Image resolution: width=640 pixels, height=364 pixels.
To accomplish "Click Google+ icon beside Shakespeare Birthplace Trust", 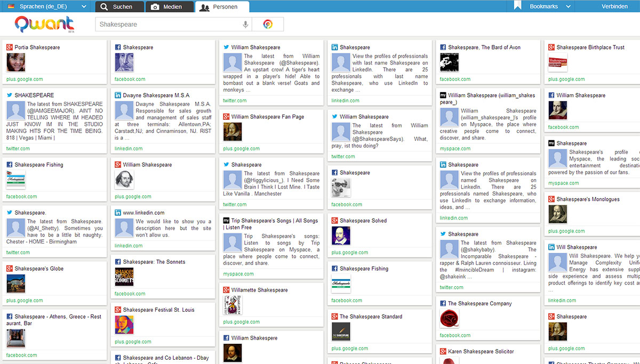I will tap(551, 47).
